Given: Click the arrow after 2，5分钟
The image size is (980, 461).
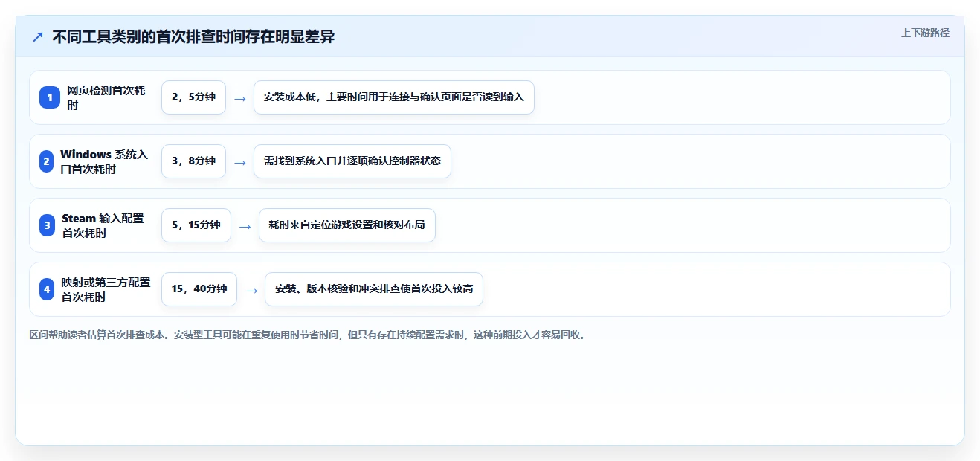Looking at the screenshot, I should [239, 98].
